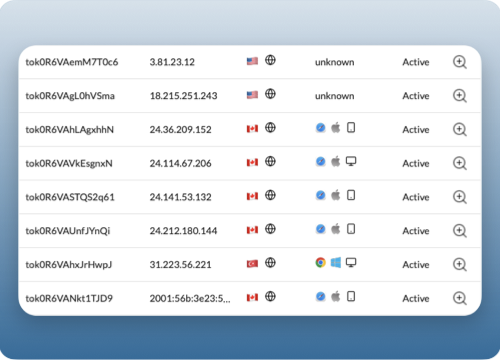
Task: Click desktop monitor icon for 24.114.67.206
Action: (x=351, y=161)
